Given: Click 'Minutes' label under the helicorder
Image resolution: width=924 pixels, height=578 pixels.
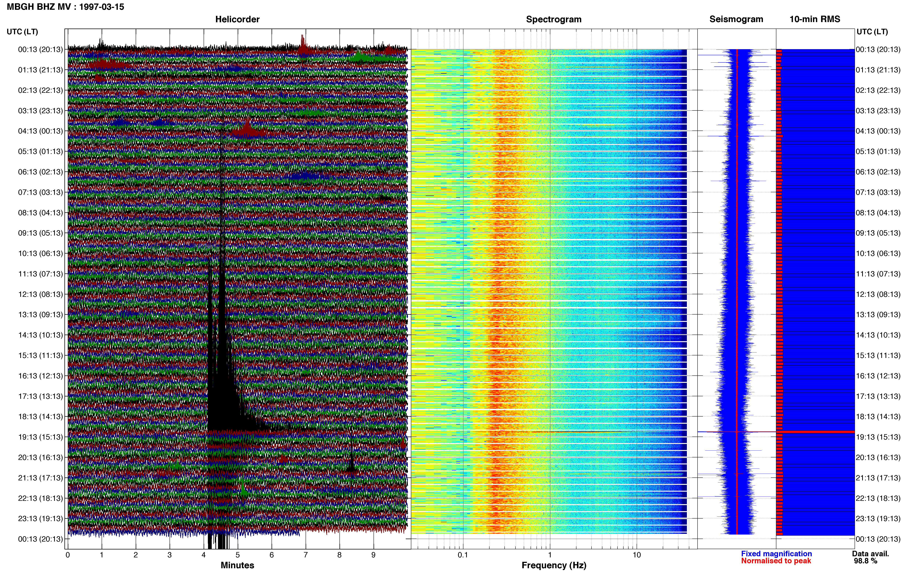Looking at the screenshot, I should [237, 565].
